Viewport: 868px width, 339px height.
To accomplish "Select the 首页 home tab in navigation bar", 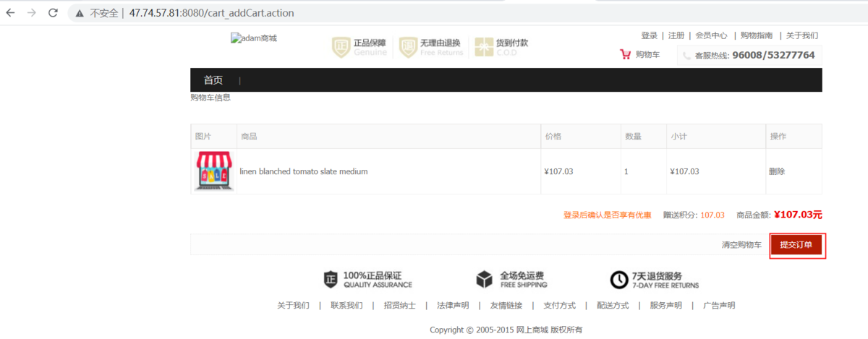I will pyautogui.click(x=213, y=80).
